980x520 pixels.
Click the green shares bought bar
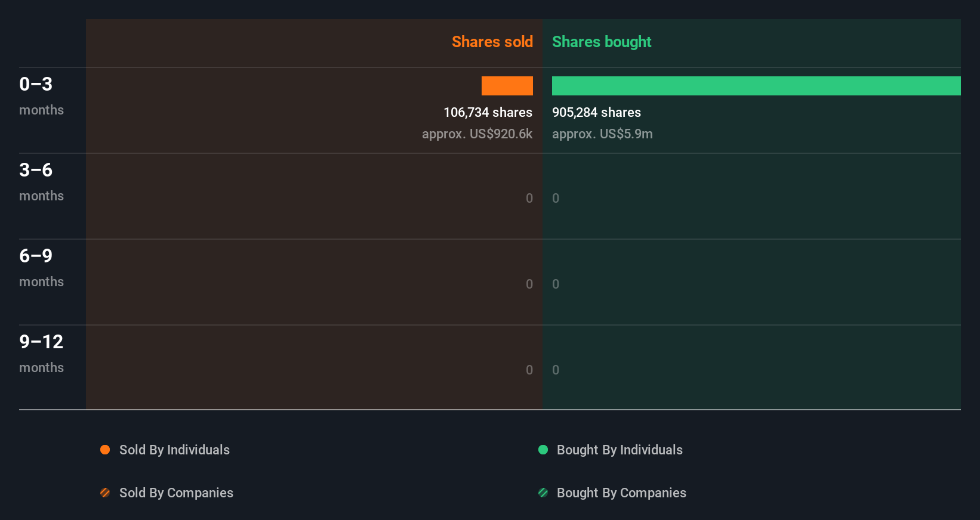coord(756,86)
